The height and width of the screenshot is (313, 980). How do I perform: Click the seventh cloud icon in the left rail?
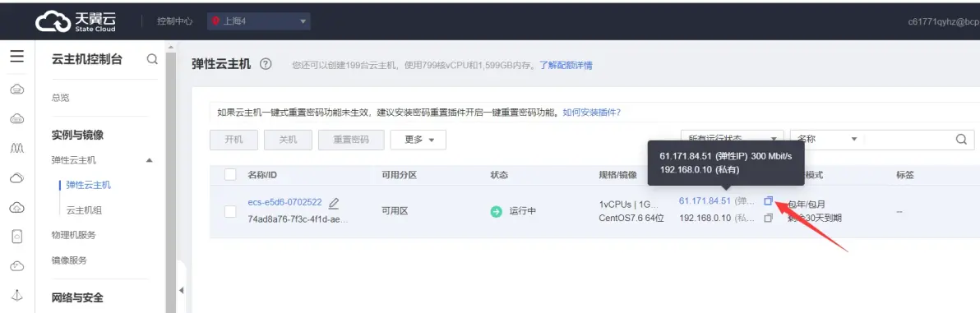[x=17, y=266]
